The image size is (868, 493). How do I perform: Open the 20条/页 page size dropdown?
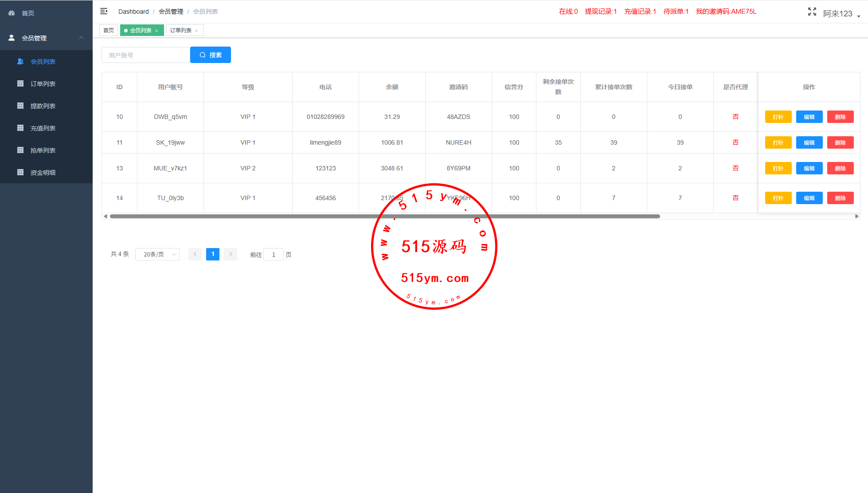coord(157,254)
